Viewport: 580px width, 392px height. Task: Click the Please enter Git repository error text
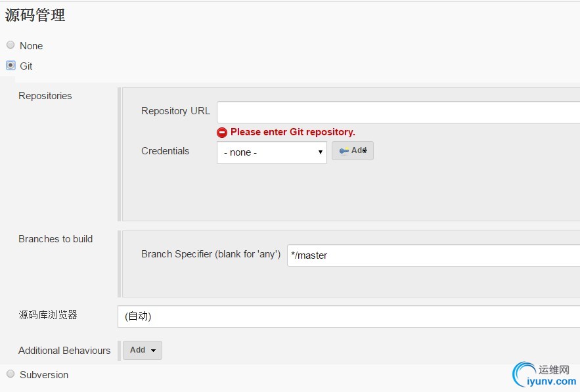[292, 132]
